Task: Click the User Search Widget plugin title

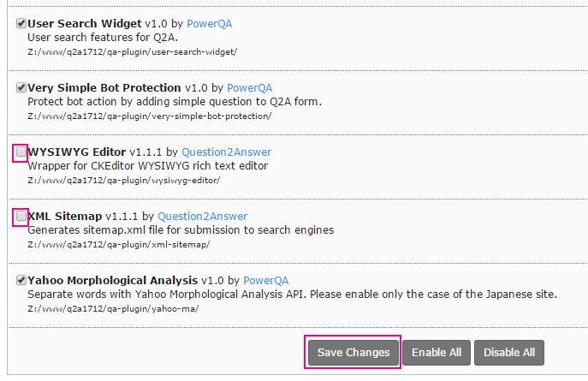Action: [85, 24]
